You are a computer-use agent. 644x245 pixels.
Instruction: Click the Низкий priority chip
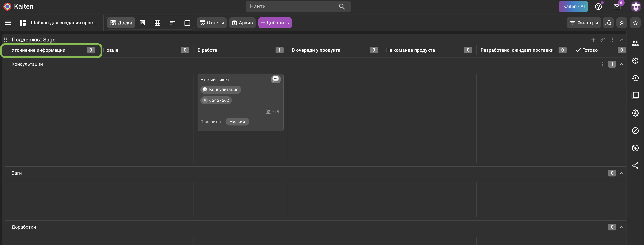tap(237, 122)
